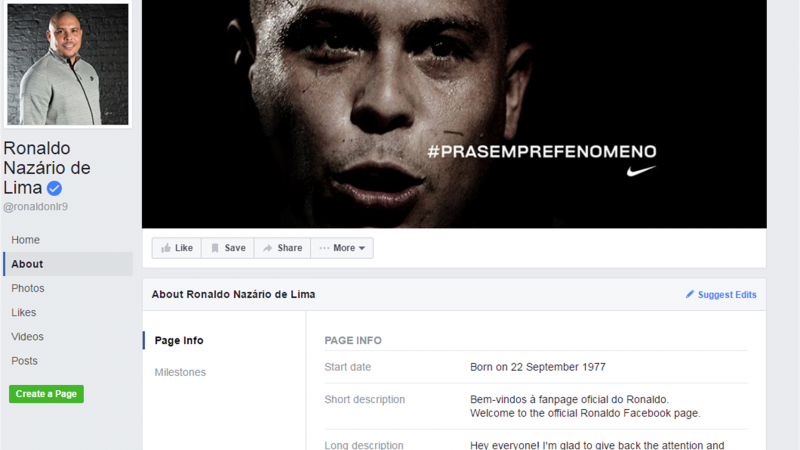
Task: Click the Suggest Edits pencil icon
Action: click(690, 295)
